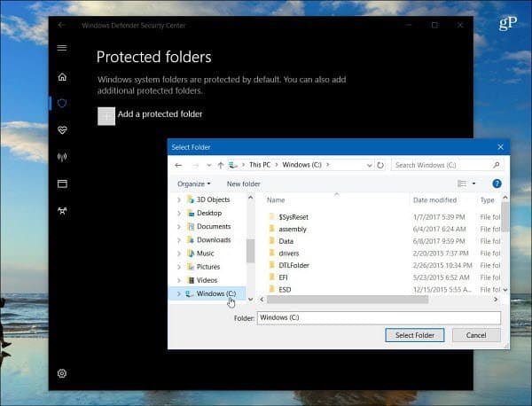Close the Select Folder dialog
The image size is (532, 406).
point(500,147)
